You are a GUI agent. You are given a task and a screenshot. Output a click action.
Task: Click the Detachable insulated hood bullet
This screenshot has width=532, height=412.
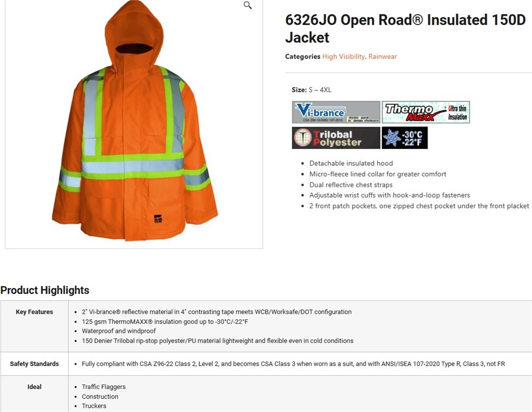pos(351,163)
